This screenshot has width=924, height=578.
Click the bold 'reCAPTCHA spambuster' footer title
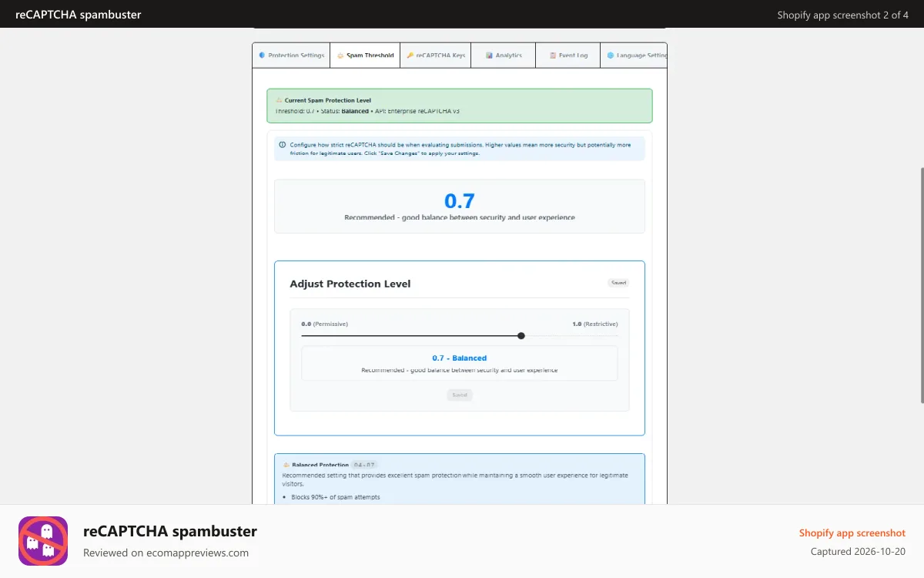coord(170,531)
